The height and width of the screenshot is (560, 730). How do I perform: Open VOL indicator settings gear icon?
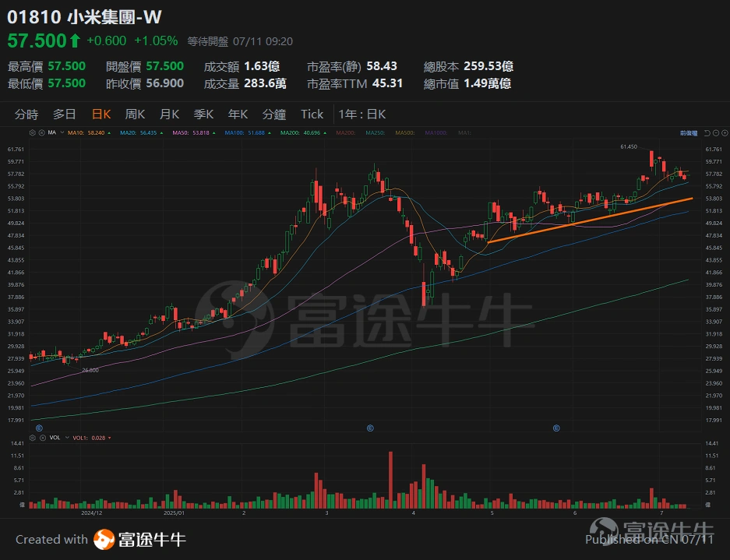pos(32,438)
